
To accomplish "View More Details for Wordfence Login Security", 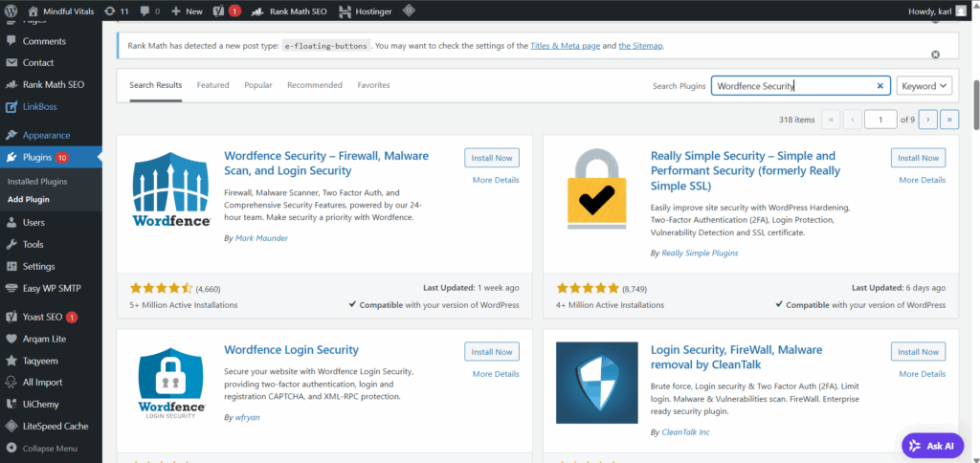I will (496, 374).
